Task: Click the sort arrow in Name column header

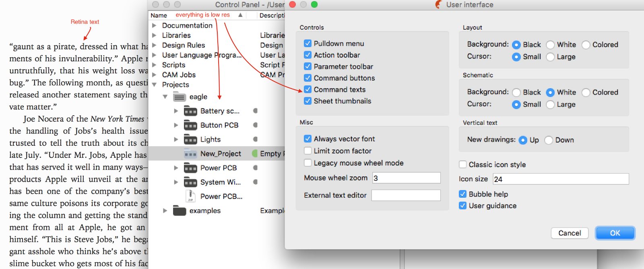Action: point(240,15)
